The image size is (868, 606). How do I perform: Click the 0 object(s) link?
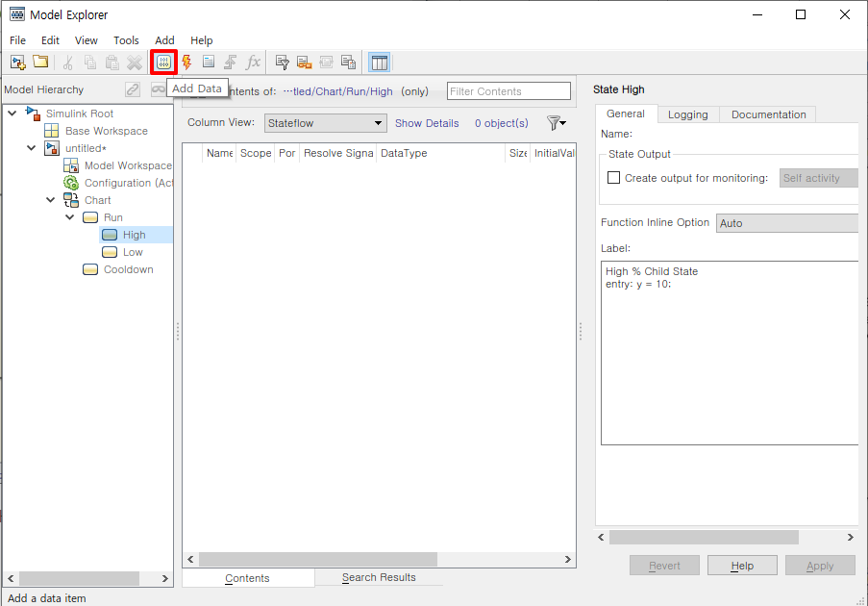pyautogui.click(x=502, y=123)
